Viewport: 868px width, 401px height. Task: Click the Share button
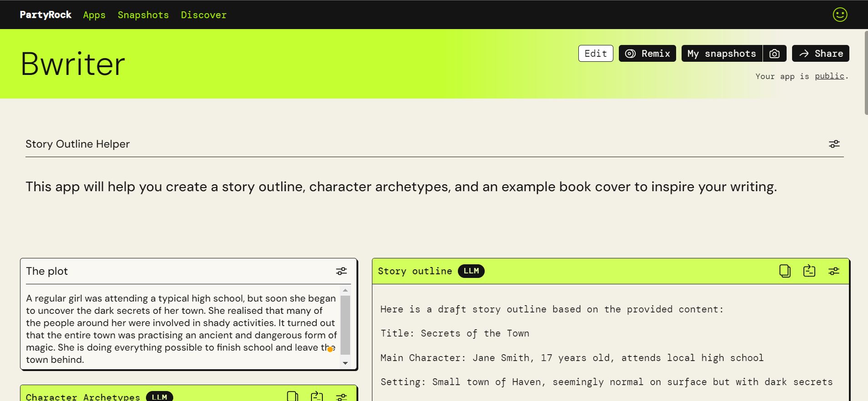click(821, 54)
